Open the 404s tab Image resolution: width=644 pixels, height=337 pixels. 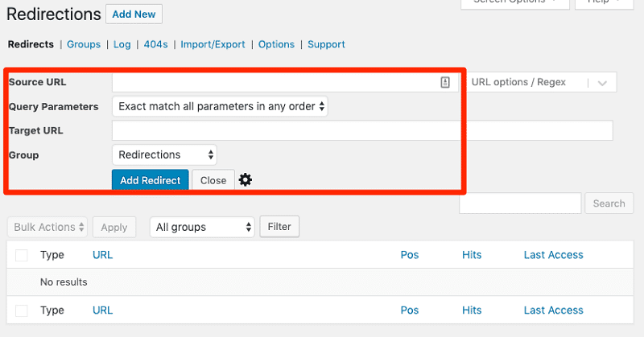pyautogui.click(x=155, y=44)
